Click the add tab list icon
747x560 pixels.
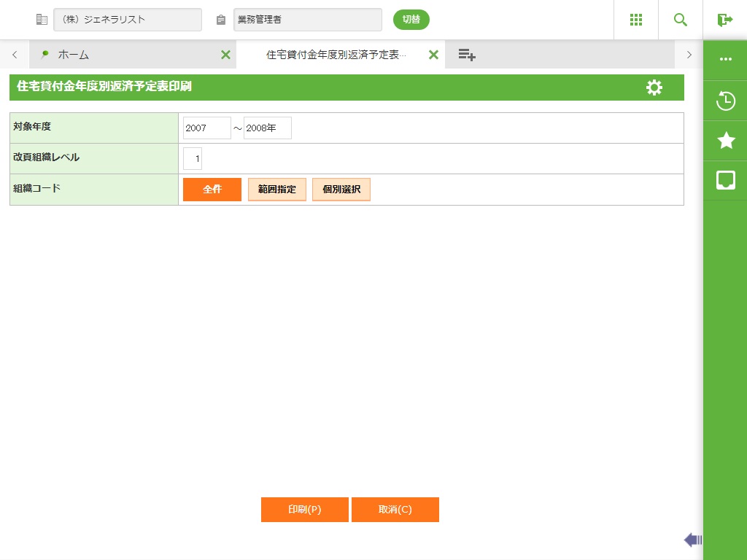click(467, 55)
